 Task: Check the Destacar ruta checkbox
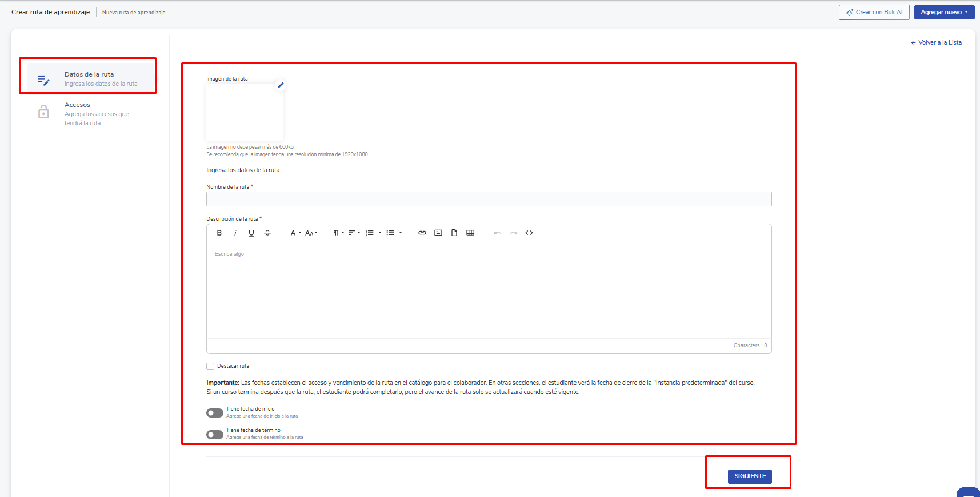pos(210,366)
